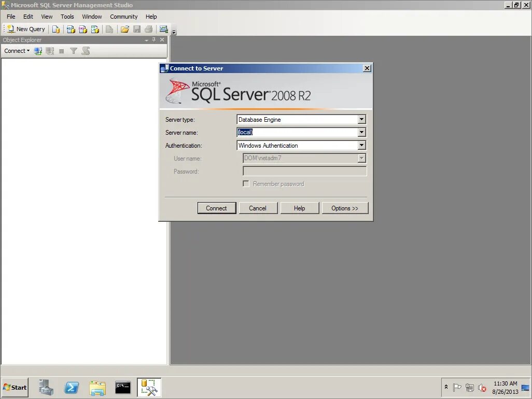This screenshot has width=532, height=399.
Task: Click into the Server name field
Action: 297,132
